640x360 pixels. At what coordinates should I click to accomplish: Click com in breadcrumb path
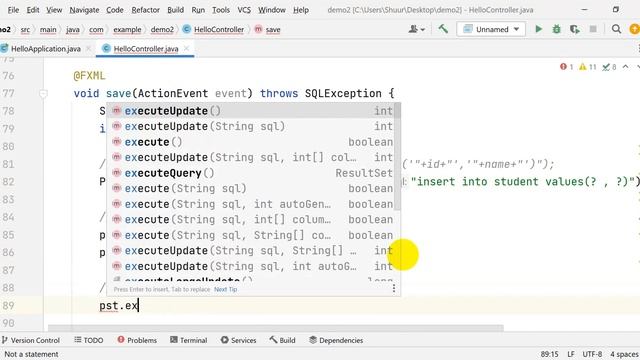[96, 29]
